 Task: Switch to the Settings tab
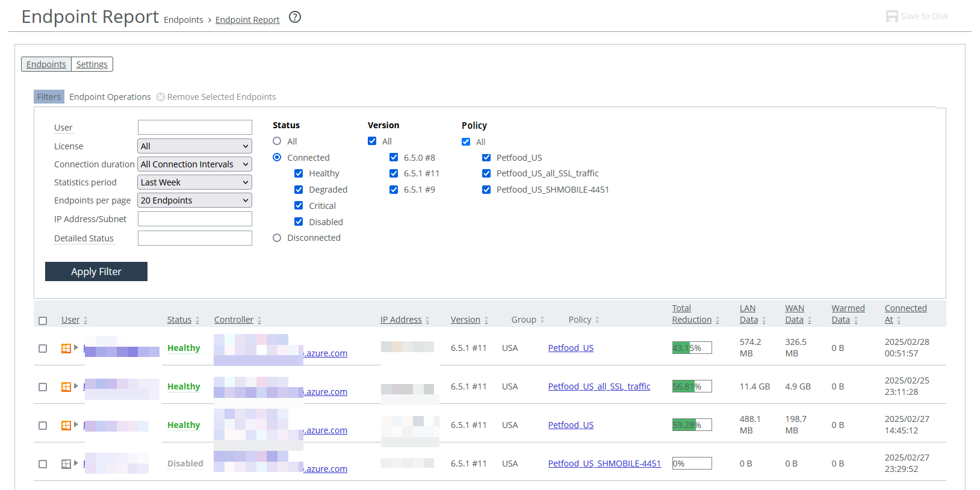pyautogui.click(x=91, y=64)
